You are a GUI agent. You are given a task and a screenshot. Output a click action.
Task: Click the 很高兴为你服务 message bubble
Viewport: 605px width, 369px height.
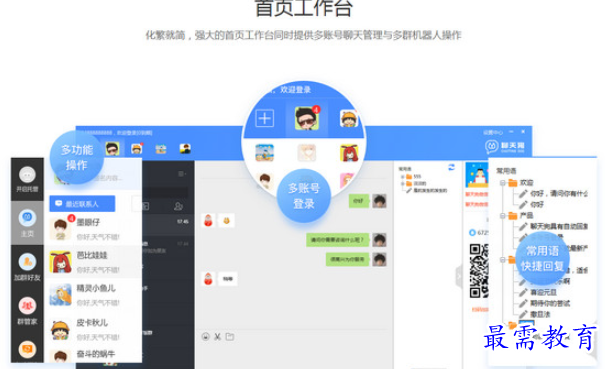347,259
